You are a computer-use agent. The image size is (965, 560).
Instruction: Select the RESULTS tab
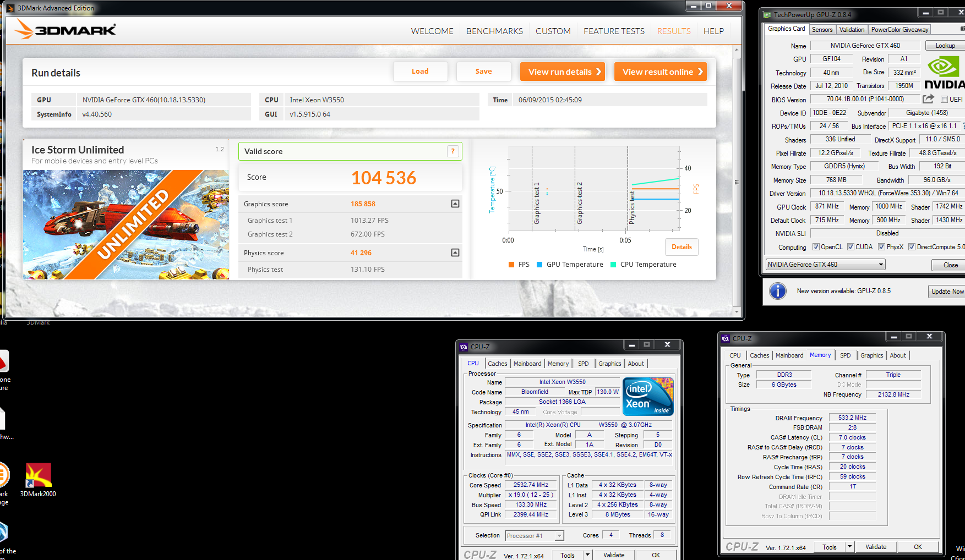click(674, 31)
